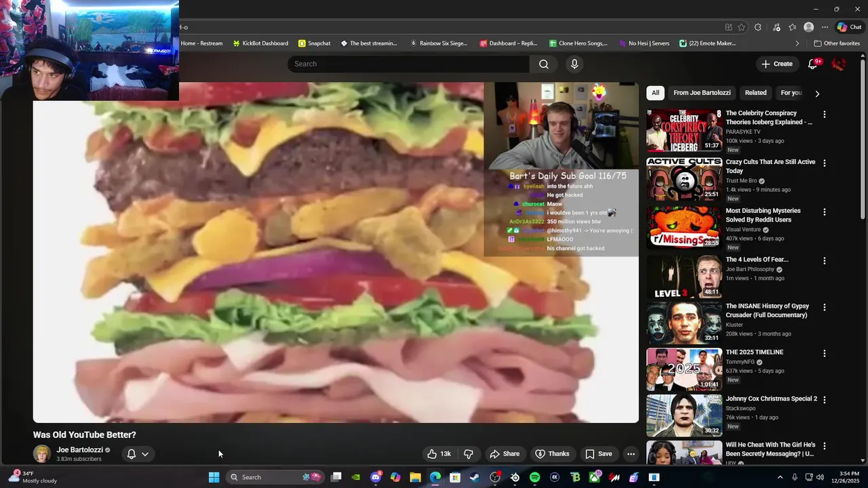Open more actions ellipsis under video

[631, 454]
